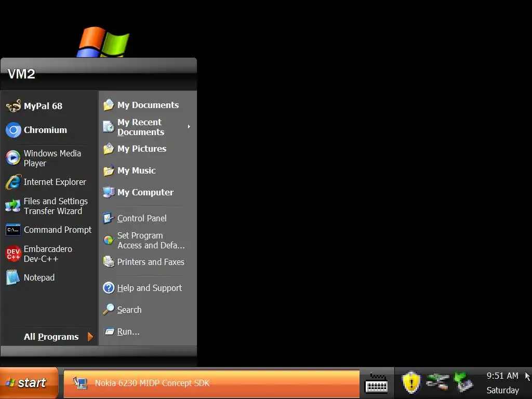Expand the My Recent Documents submenu arrow
This screenshot has width=532, height=399.
(189, 127)
